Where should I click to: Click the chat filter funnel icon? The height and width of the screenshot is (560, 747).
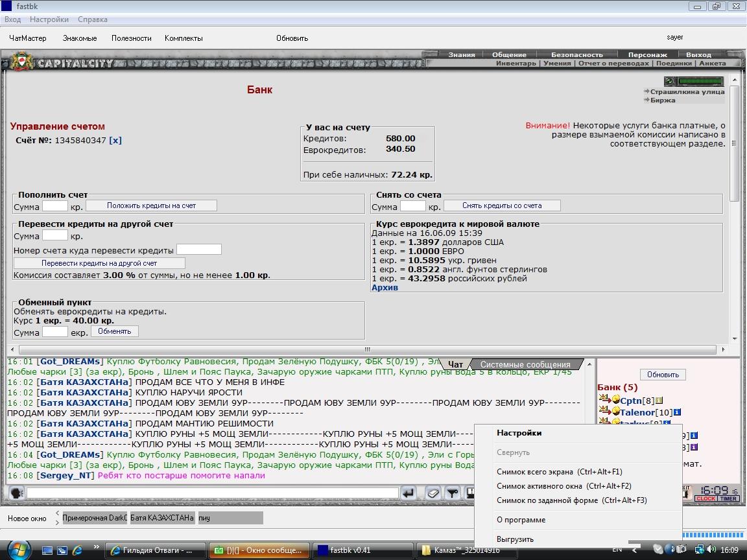pos(453,493)
